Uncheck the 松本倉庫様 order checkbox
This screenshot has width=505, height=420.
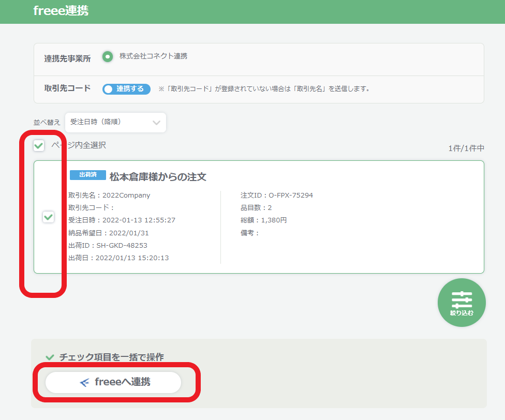(x=48, y=217)
